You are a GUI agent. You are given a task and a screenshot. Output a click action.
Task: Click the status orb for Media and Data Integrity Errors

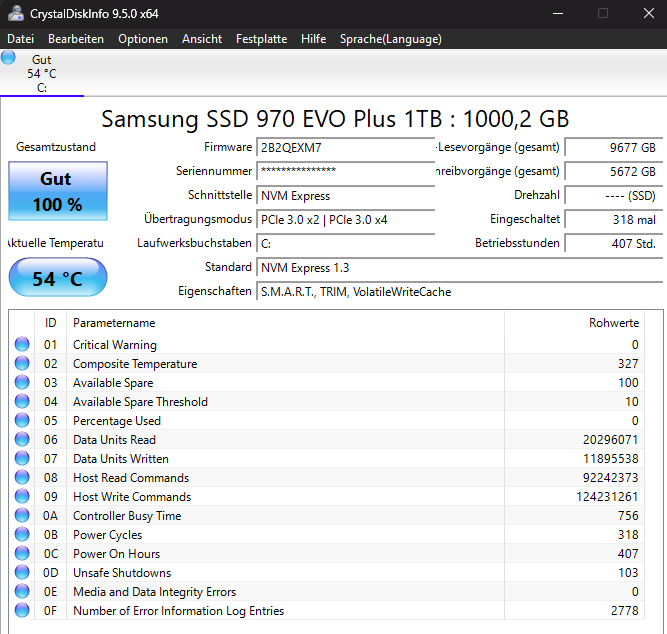click(x=22, y=591)
